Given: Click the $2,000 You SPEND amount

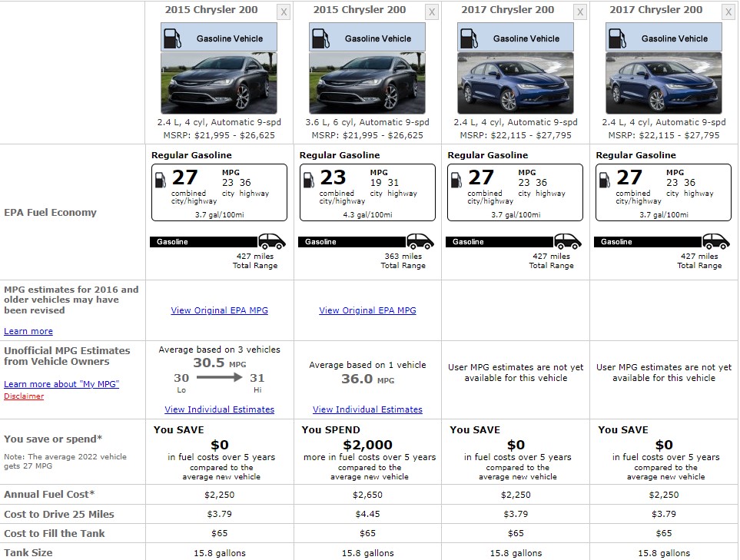Looking at the screenshot, I should click(367, 445).
